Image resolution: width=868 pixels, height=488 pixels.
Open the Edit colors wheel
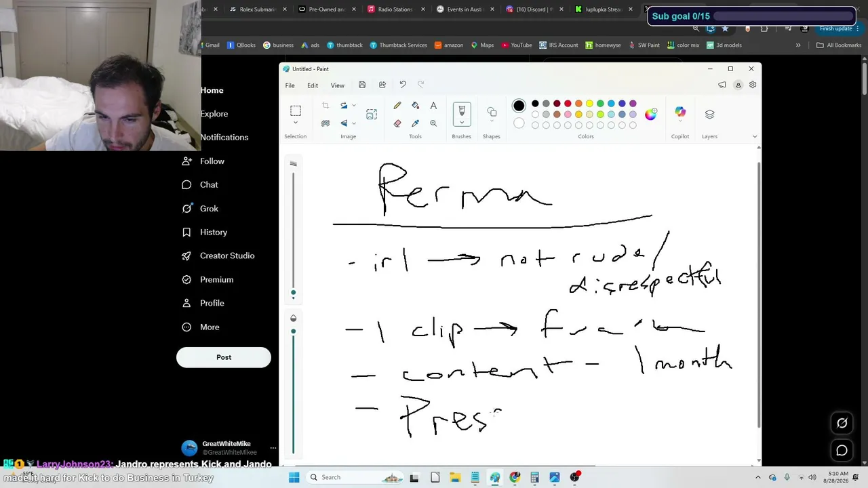[x=650, y=114]
